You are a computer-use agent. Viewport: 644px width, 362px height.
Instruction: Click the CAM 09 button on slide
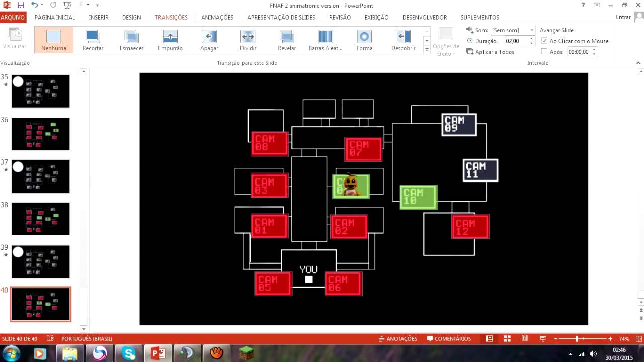tap(459, 124)
